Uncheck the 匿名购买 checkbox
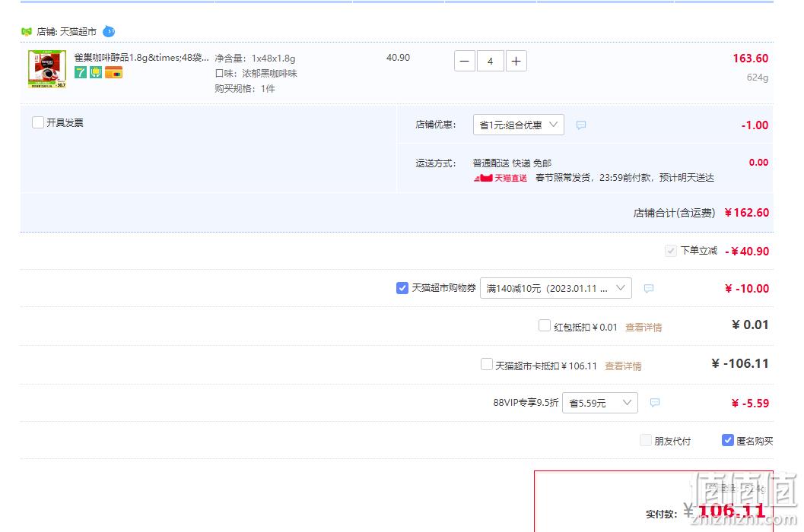 [728, 440]
